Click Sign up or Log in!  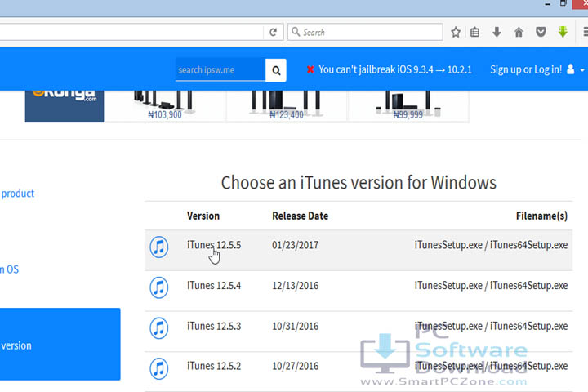pos(526,69)
